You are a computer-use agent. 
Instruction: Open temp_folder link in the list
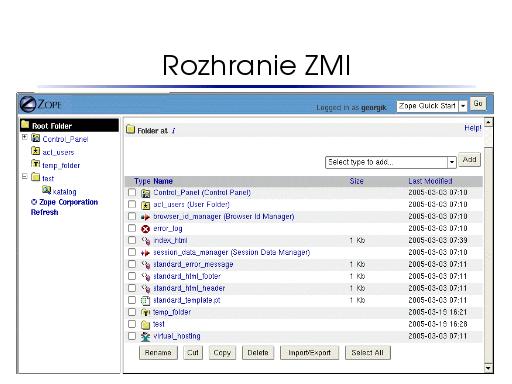coord(172,312)
